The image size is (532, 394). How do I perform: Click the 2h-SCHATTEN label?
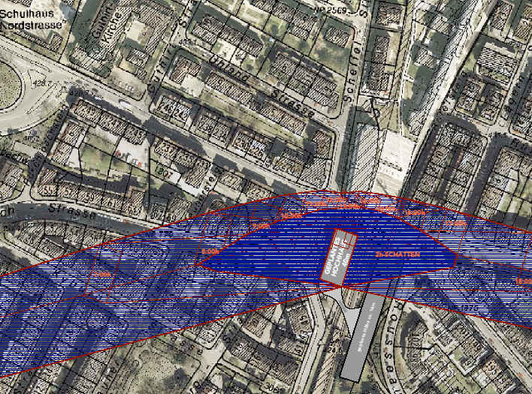tap(397, 256)
